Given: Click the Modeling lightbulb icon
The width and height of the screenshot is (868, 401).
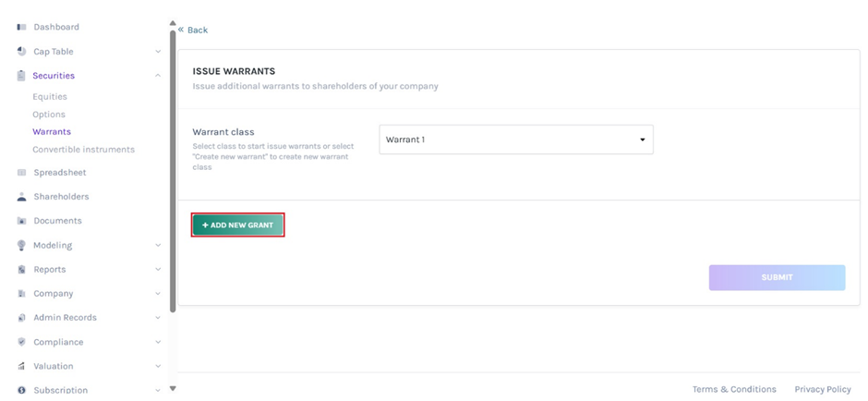Looking at the screenshot, I should tap(21, 246).
